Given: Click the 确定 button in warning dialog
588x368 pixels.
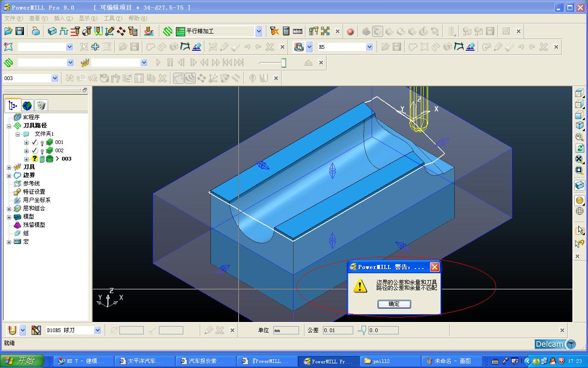Looking at the screenshot, I should 394,304.
